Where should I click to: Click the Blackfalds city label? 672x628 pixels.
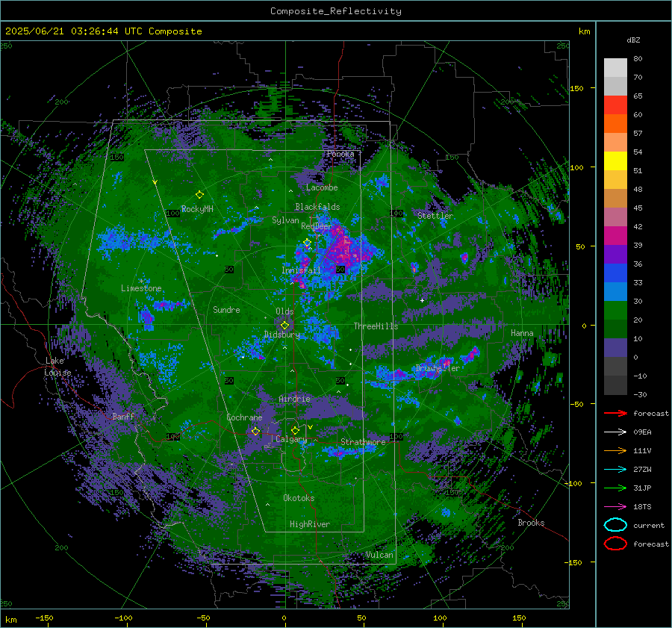tap(317, 207)
